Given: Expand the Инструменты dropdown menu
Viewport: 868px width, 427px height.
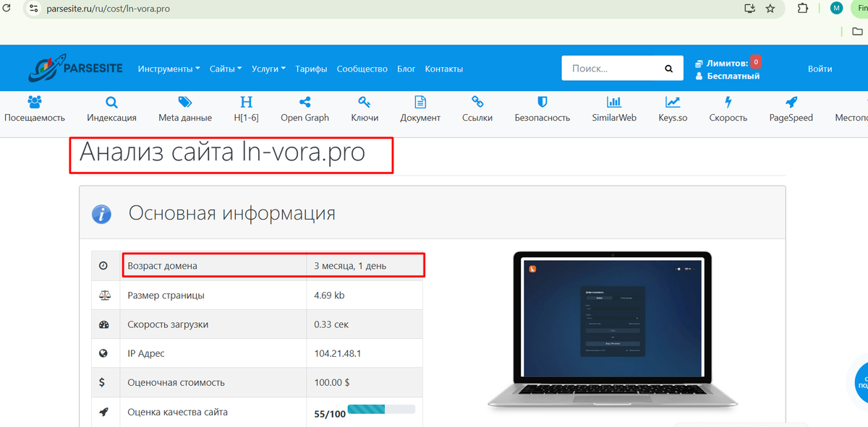Looking at the screenshot, I should [x=169, y=69].
